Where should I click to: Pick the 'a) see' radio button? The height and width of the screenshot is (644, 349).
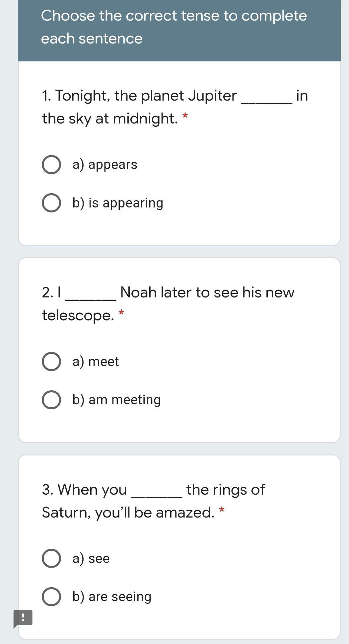(x=51, y=558)
